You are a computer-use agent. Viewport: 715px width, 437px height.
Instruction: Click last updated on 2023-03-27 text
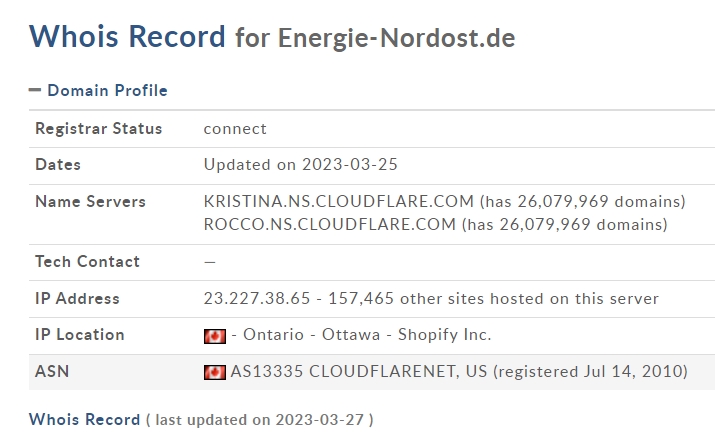259,420
